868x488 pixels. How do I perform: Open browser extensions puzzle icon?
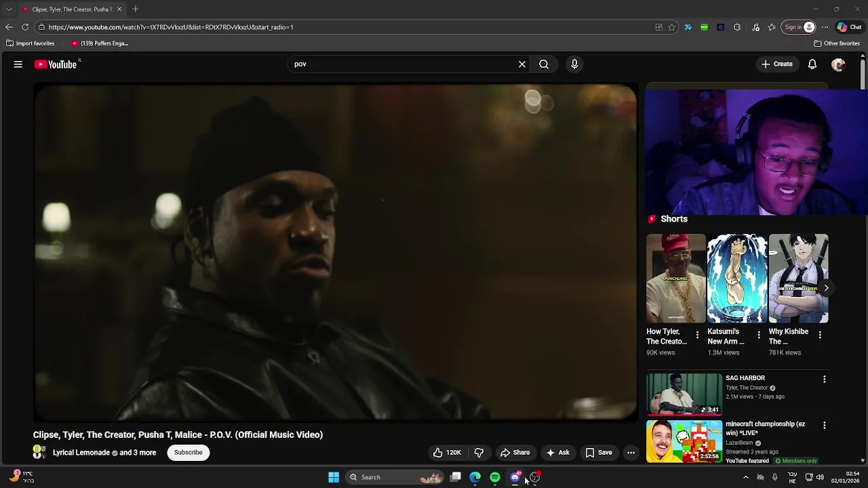click(737, 27)
